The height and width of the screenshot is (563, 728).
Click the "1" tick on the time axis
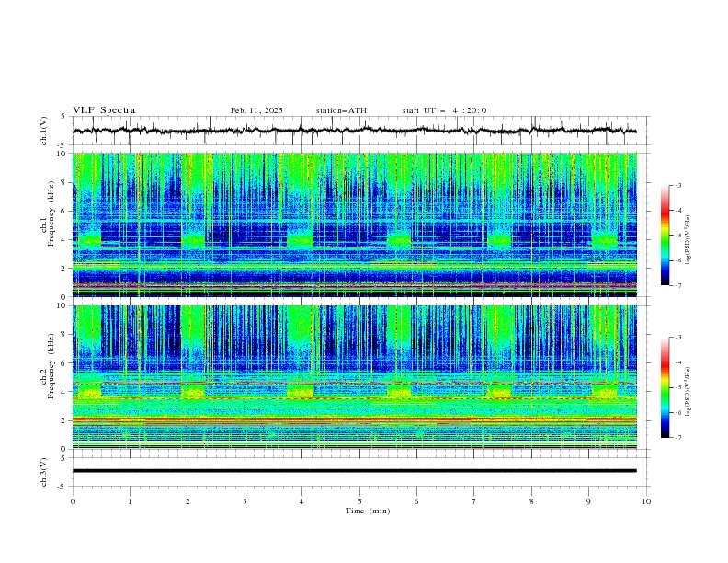[130, 501]
